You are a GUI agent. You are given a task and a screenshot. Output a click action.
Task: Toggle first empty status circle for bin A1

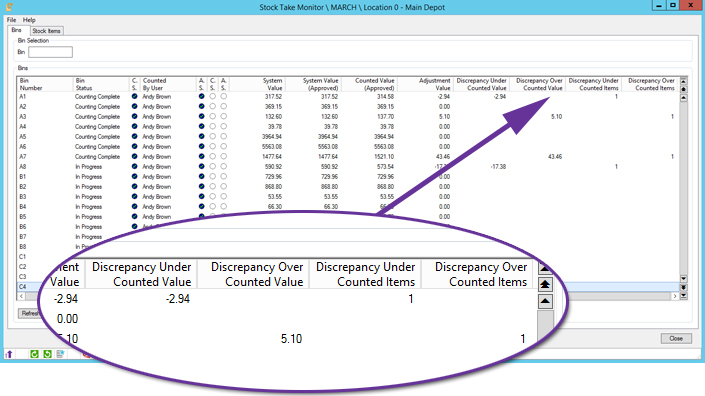[x=213, y=96]
